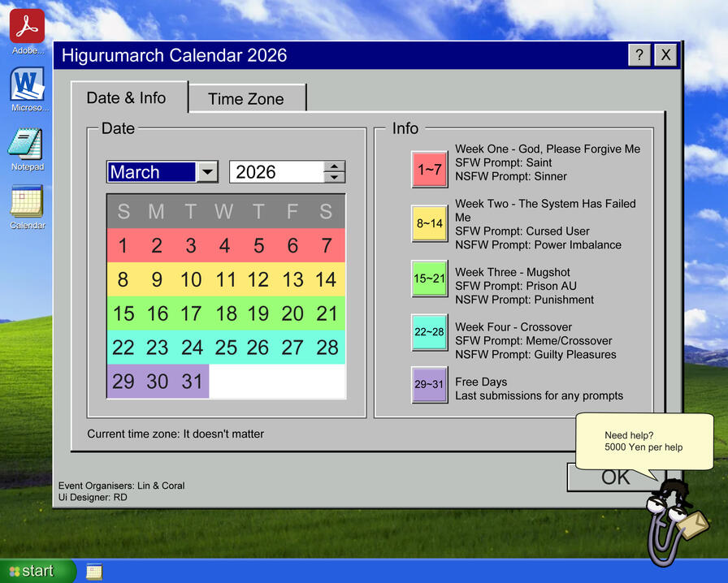Viewport: 728px width, 583px height.
Task: Click the yellow 8~14 week swatch
Action: [429, 223]
